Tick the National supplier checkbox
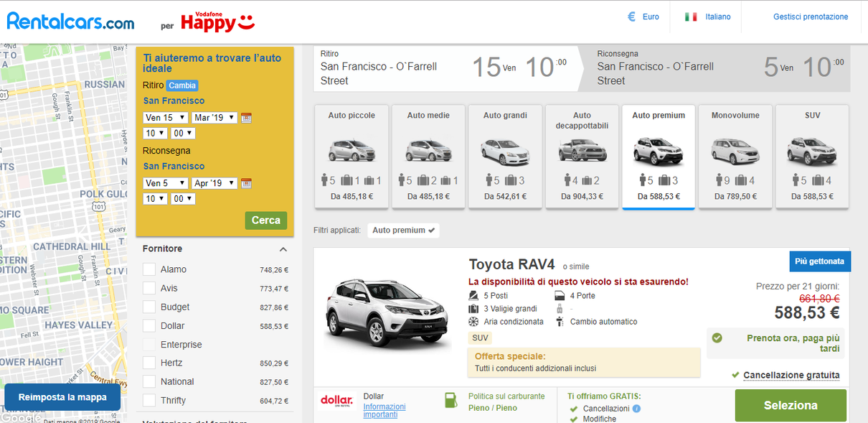 (x=149, y=381)
